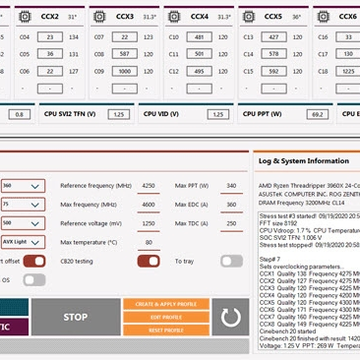Open the dropdown showing 360
Screen dimensions: 360x360
(x=23, y=186)
